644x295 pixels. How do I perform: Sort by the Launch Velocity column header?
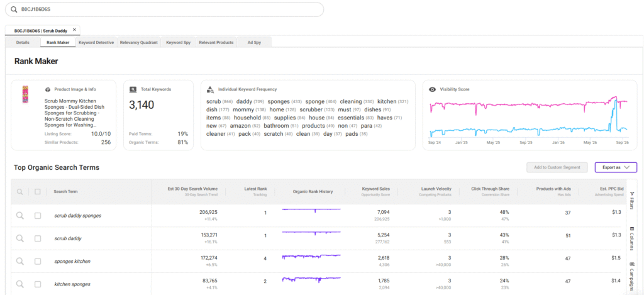(436, 189)
